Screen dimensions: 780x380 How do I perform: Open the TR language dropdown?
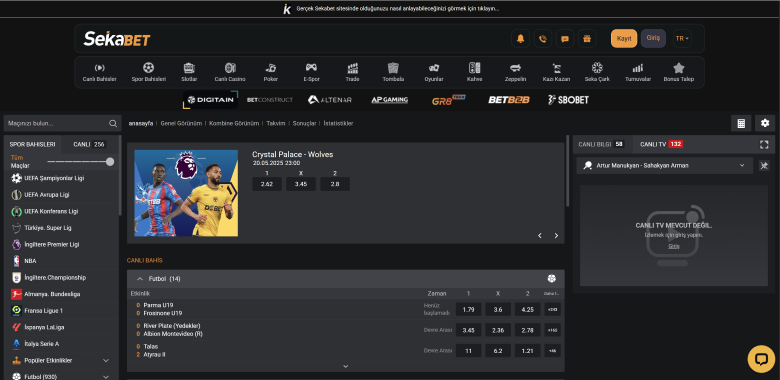click(682, 39)
